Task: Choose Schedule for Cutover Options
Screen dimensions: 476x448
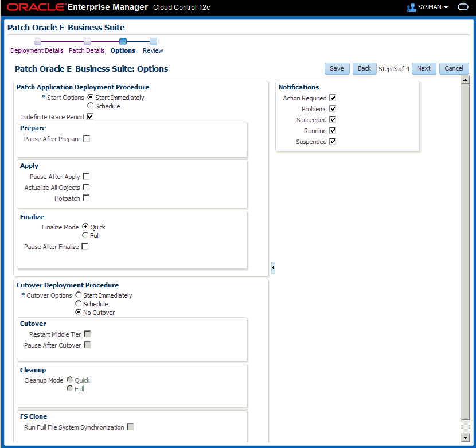Action: pyautogui.click(x=79, y=303)
